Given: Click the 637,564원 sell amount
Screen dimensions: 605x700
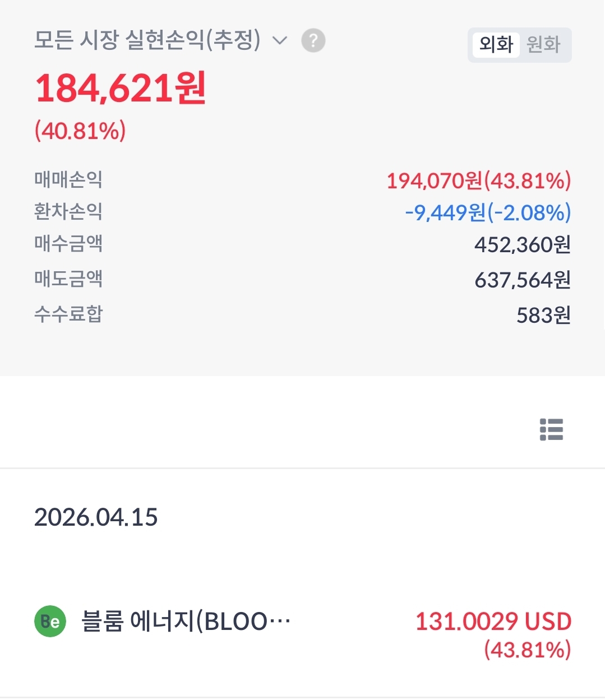Looking at the screenshot, I should tap(522, 280).
